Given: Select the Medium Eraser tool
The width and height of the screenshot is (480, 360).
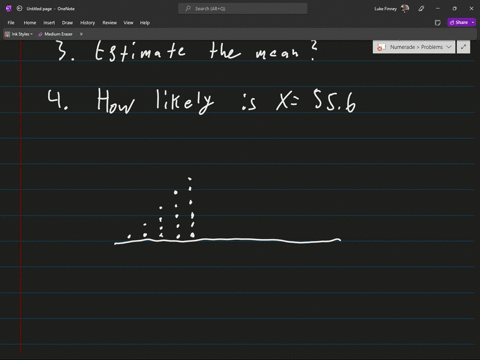Looking at the screenshot, I should [55, 34].
